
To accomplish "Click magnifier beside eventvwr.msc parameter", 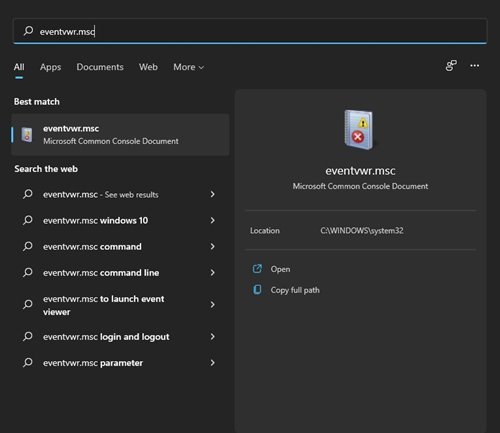I will [x=28, y=363].
